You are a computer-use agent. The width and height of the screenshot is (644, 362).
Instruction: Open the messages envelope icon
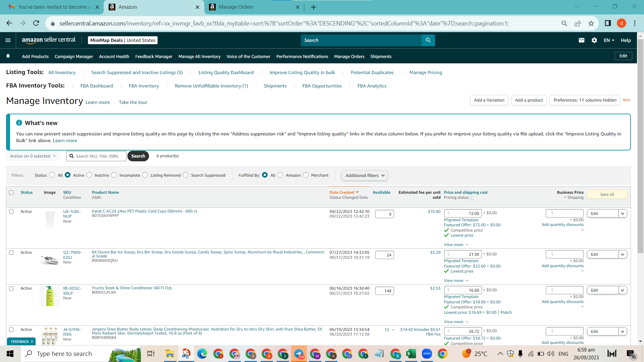(582, 40)
